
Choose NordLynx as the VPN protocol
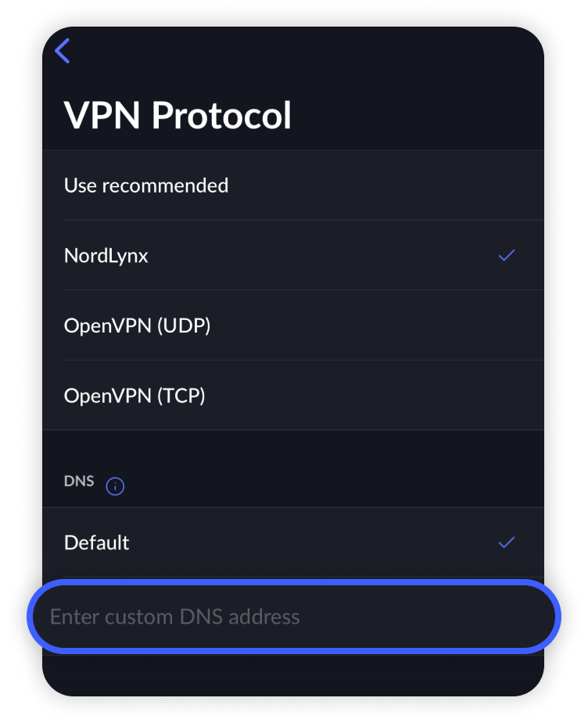[x=106, y=256]
